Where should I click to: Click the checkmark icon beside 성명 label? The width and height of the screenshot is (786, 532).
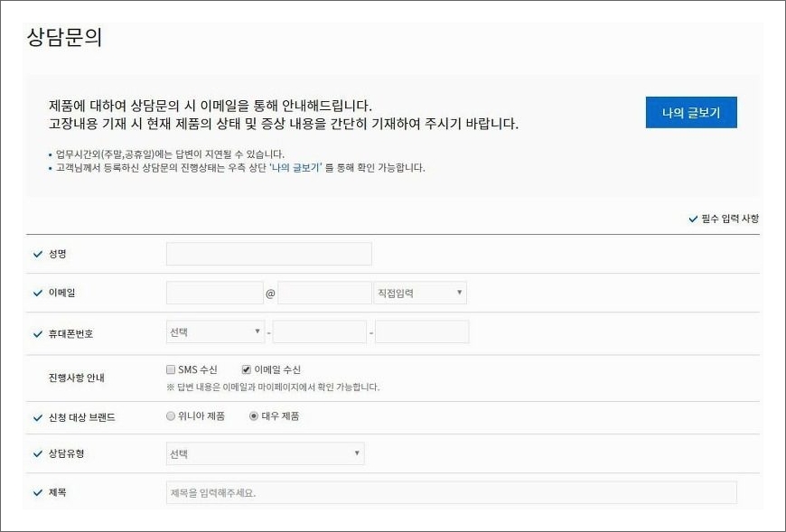click(x=37, y=254)
